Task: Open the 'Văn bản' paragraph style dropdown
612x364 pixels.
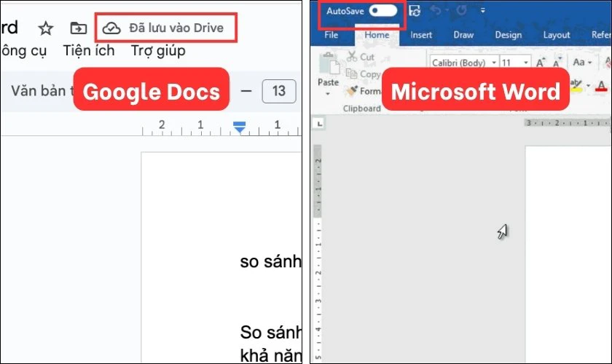Action: (42, 91)
